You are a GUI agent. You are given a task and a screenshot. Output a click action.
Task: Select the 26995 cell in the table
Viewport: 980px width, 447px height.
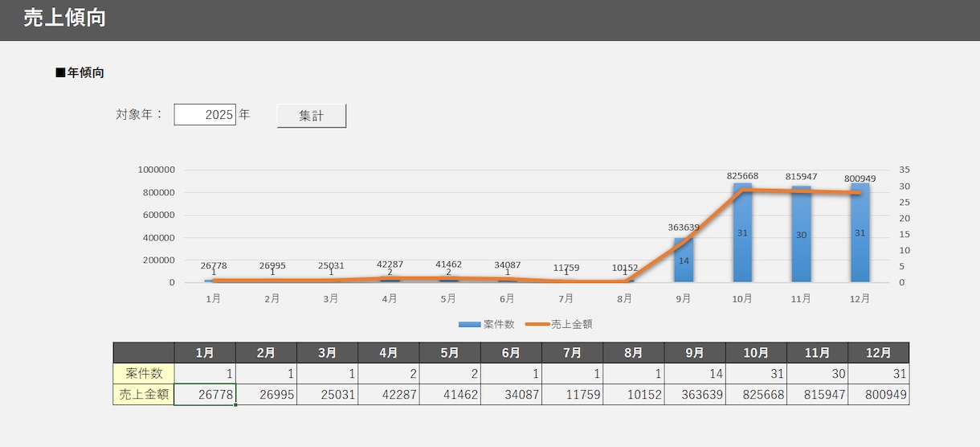[x=266, y=395]
